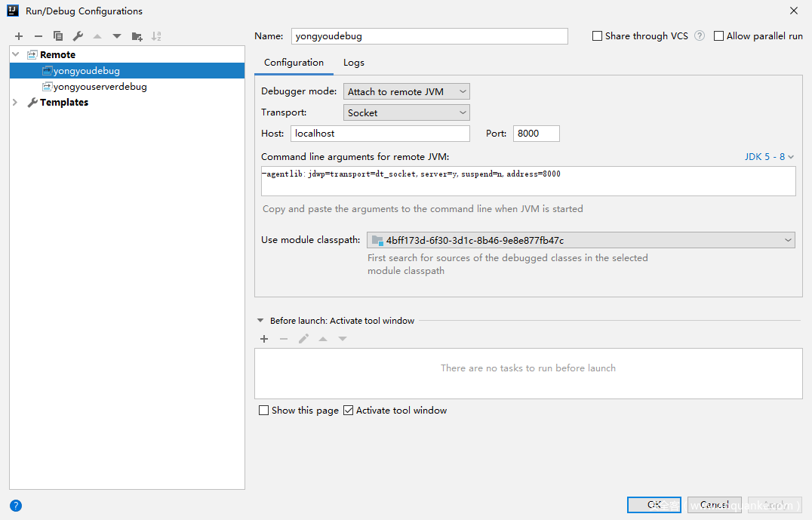Click the Remove Configuration minus icon

point(38,36)
